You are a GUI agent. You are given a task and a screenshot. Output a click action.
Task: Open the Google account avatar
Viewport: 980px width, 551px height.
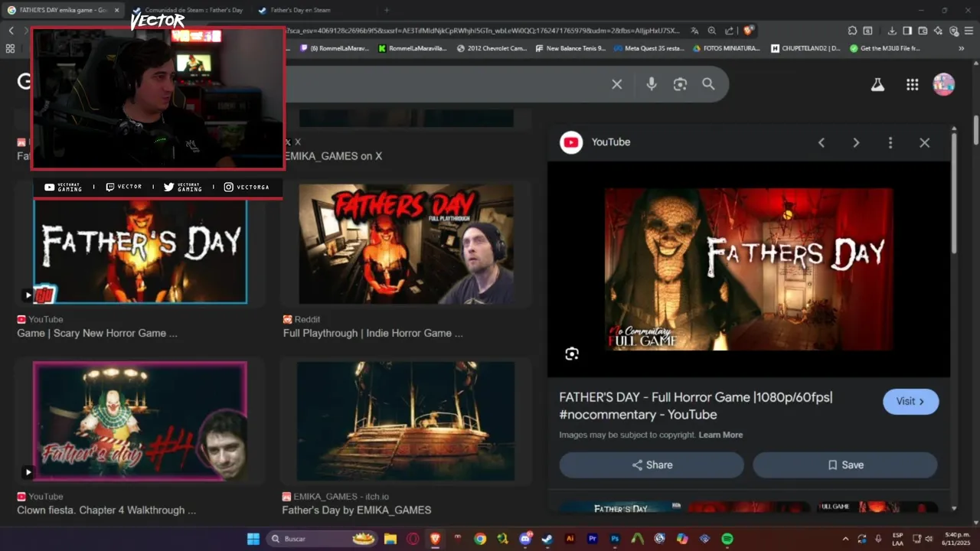coord(944,84)
